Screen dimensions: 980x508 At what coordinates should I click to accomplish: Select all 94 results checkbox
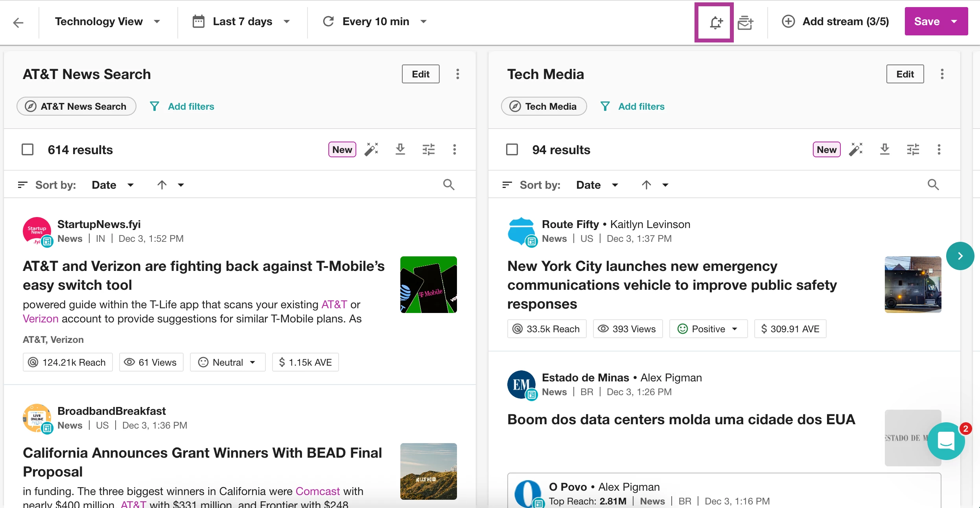[512, 149]
